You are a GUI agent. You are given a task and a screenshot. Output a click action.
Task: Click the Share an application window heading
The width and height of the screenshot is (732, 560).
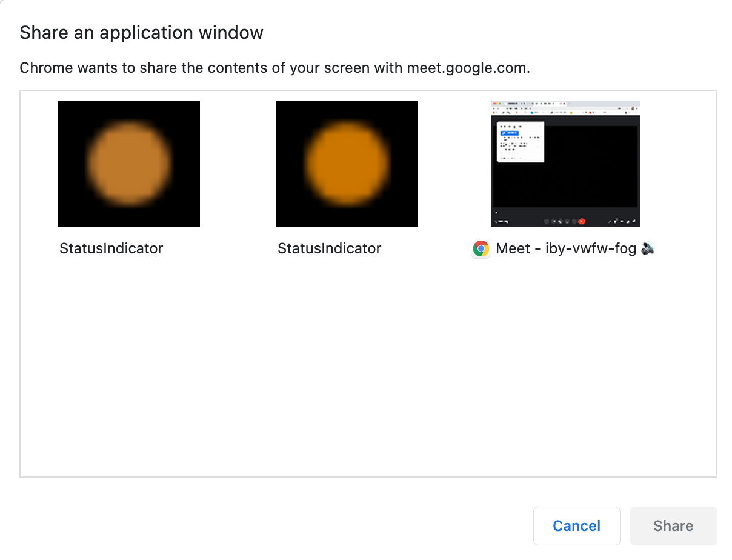pos(142,33)
